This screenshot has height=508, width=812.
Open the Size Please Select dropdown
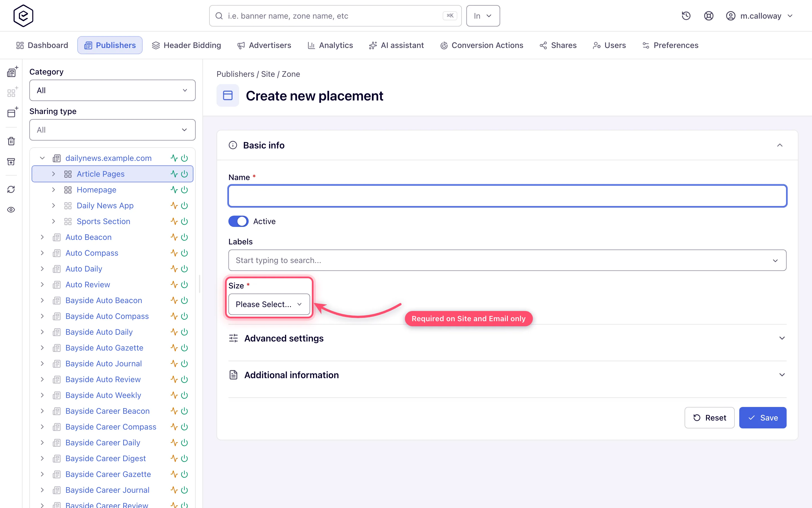coord(269,305)
